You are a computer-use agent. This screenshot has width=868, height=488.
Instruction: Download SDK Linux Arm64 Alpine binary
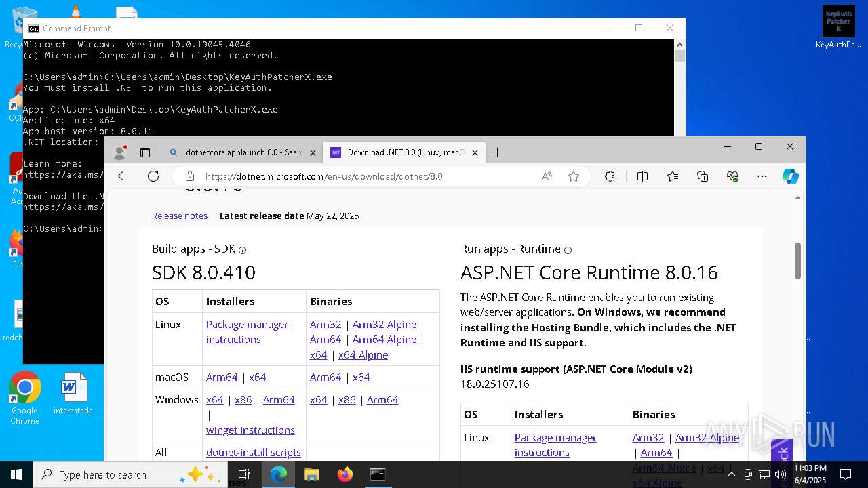(x=384, y=340)
